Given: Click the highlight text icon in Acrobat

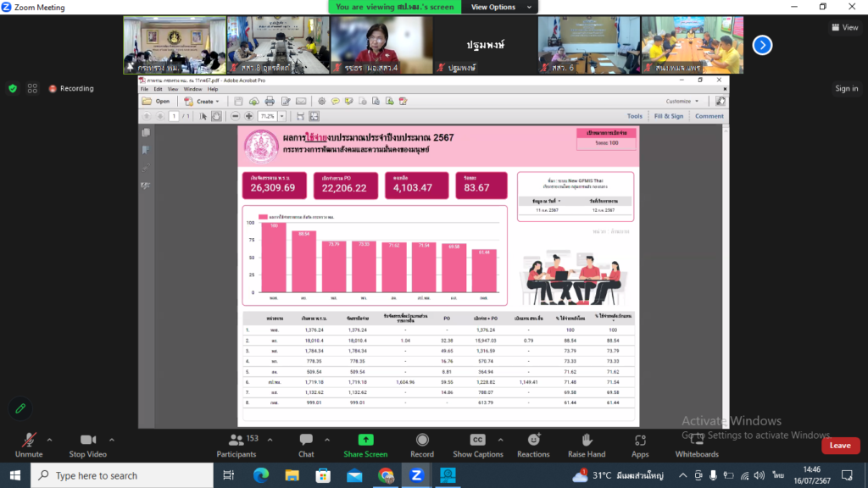Looking at the screenshot, I should click(348, 102).
